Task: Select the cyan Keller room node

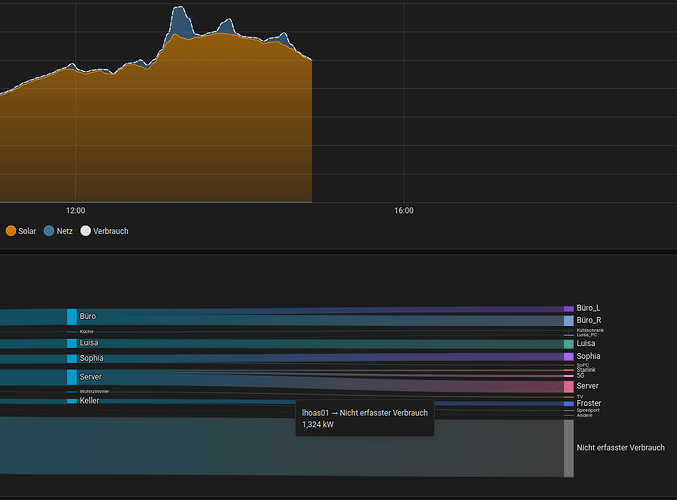Action: click(72, 401)
